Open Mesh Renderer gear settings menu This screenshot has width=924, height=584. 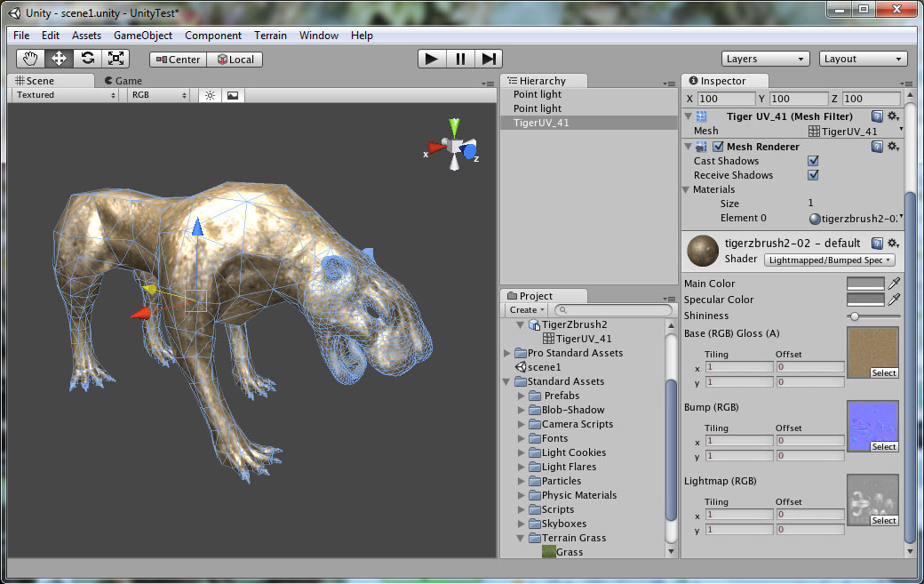coord(894,146)
